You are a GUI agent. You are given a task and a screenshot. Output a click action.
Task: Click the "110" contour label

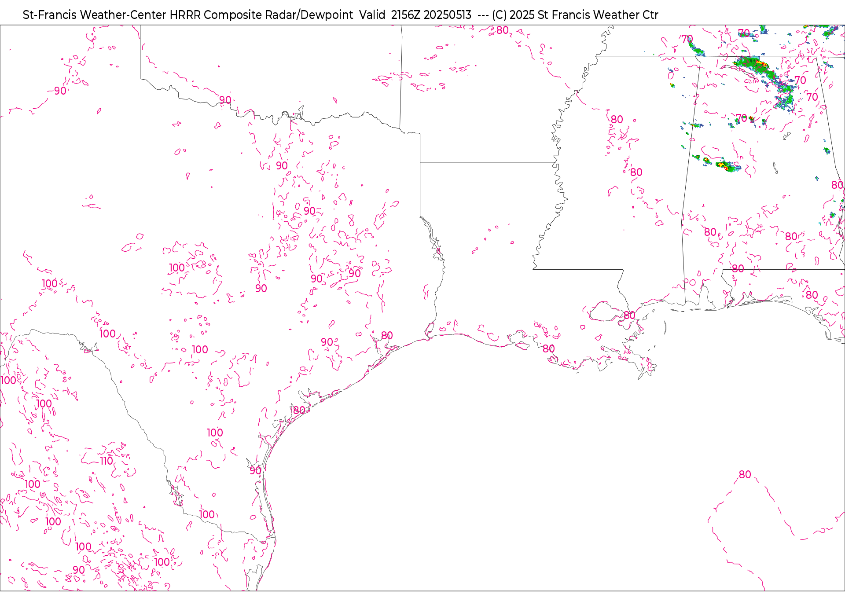(107, 461)
